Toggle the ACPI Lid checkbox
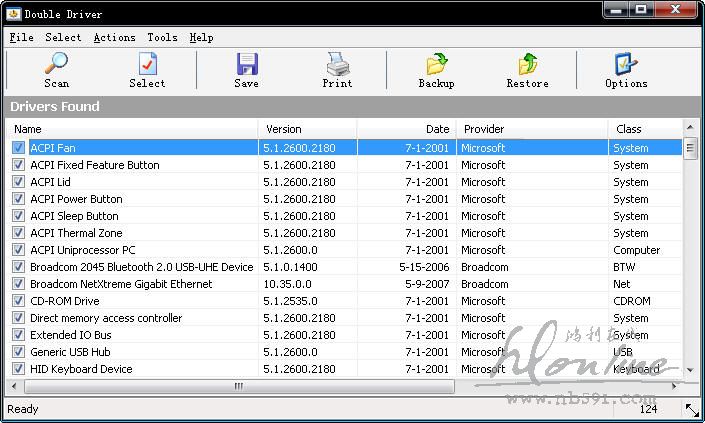 [18, 182]
